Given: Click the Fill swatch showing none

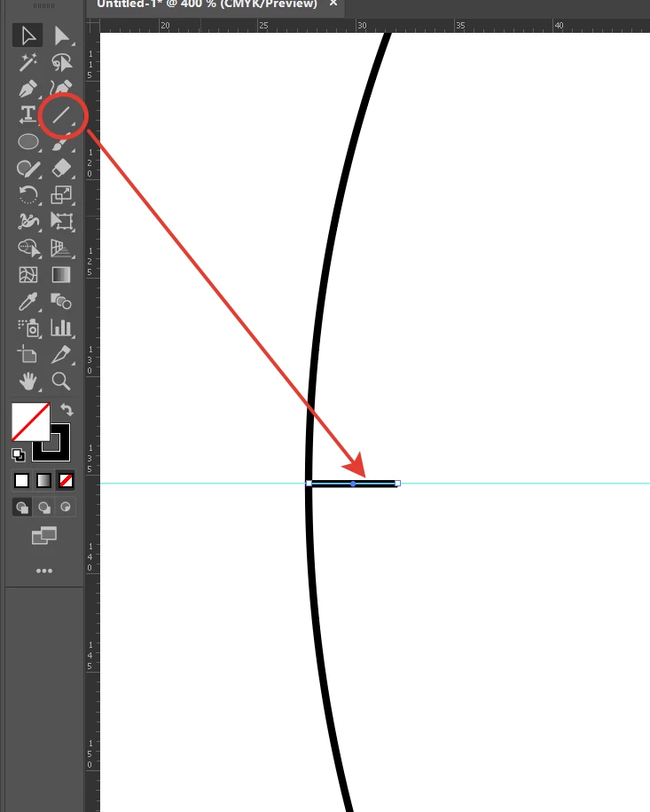Looking at the screenshot, I should coord(30,422).
